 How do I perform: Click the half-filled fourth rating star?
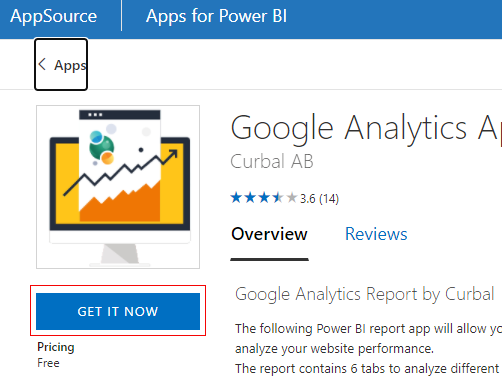click(278, 198)
